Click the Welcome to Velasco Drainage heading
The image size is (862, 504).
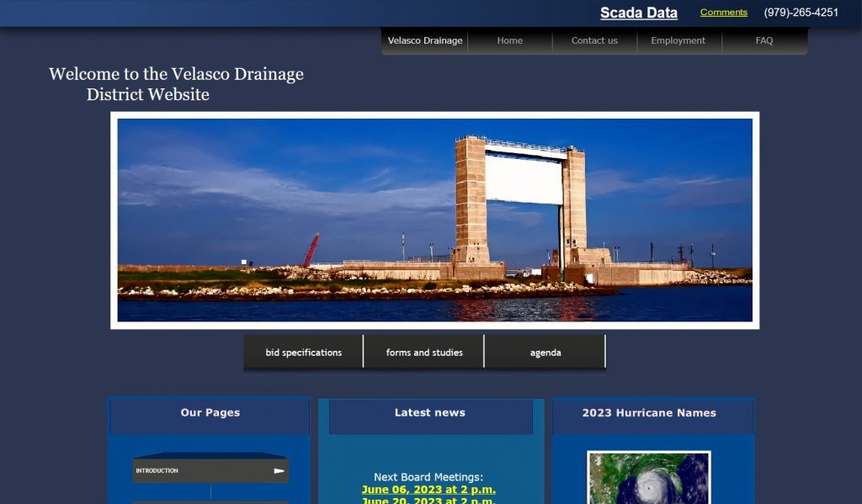pos(176,84)
